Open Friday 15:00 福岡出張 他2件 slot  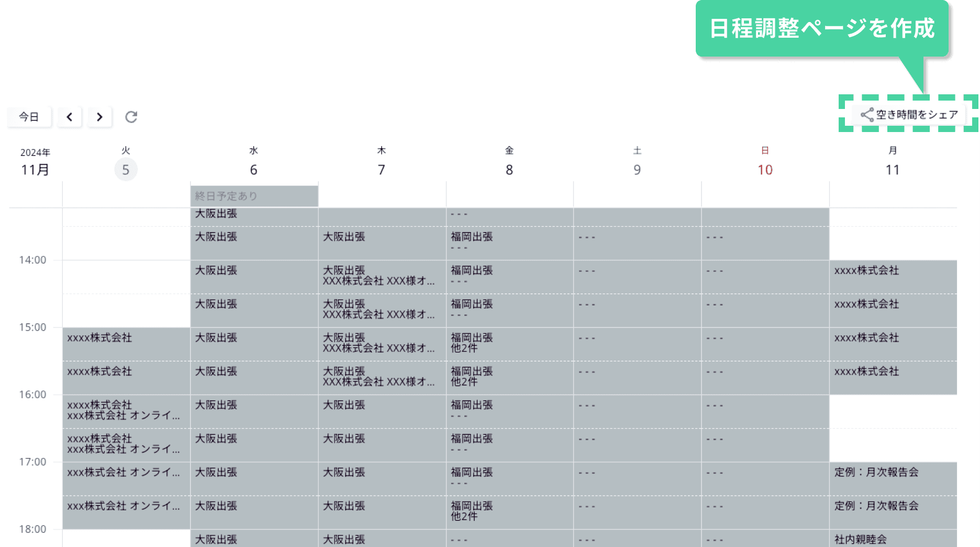(x=510, y=344)
